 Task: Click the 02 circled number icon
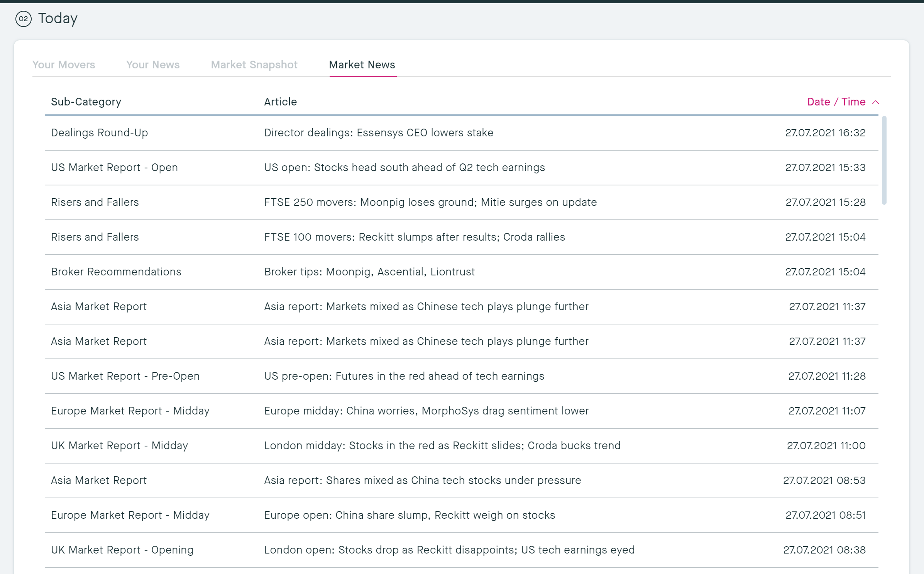tap(23, 19)
